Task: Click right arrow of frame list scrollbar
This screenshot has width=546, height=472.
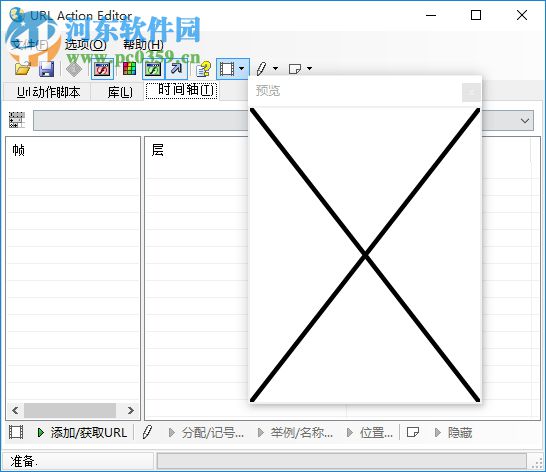Action: (x=131, y=410)
